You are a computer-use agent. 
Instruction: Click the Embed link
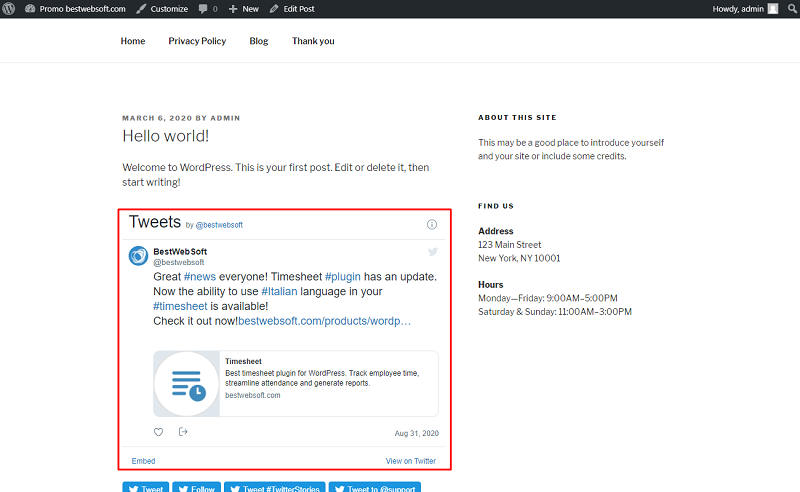(143, 461)
